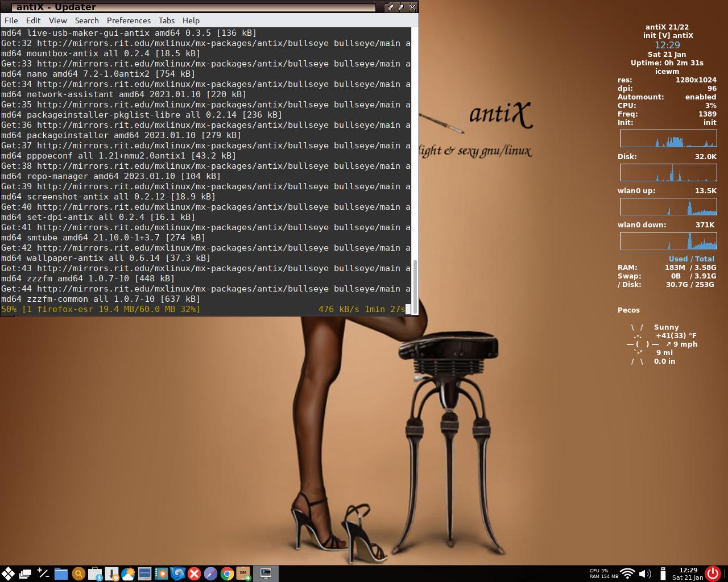
Task: Click the 'live-usb-maker-gui-antix' line
Action: (129, 33)
